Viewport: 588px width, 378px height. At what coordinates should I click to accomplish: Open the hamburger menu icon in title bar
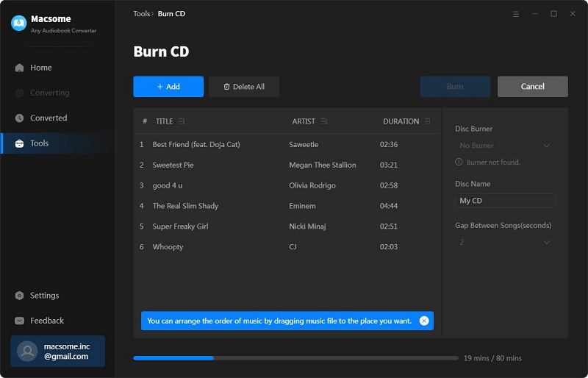pyautogui.click(x=516, y=14)
